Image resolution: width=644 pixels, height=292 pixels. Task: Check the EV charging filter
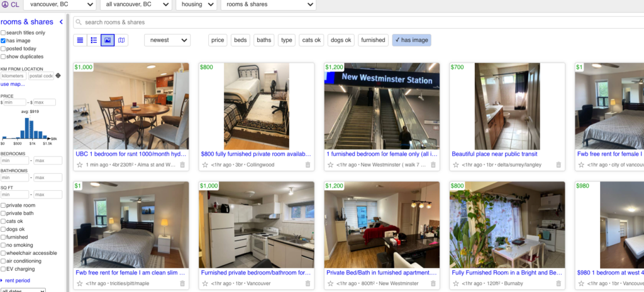(x=3, y=269)
